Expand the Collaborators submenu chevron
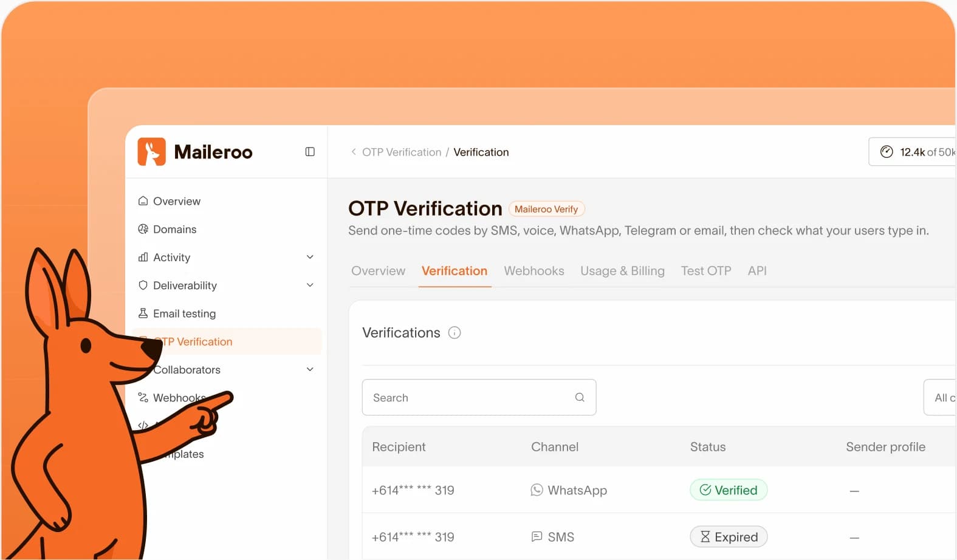Screen dimensions: 957x560 pyautogui.click(x=310, y=369)
